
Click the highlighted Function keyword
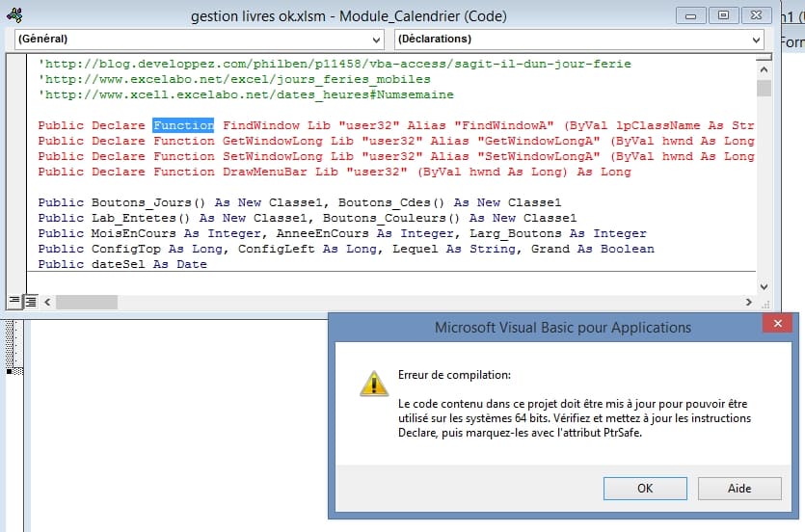[x=183, y=125]
